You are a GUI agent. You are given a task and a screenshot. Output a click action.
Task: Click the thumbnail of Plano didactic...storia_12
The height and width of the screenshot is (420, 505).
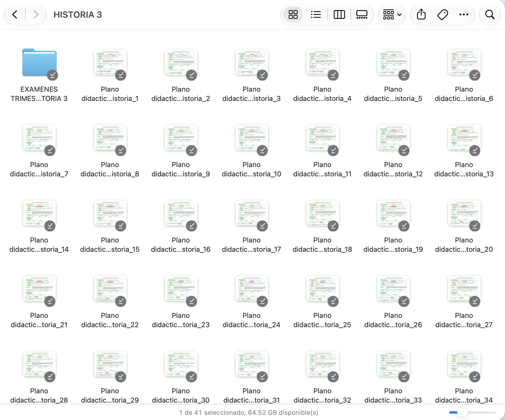pos(393,138)
